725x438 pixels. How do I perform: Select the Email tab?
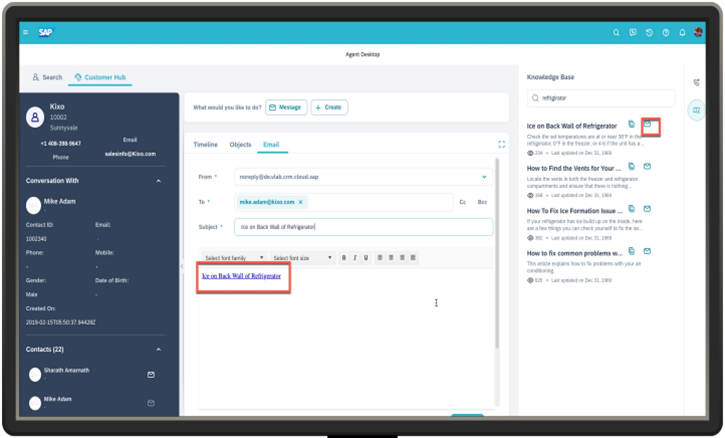pyautogui.click(x=271, y=145)
